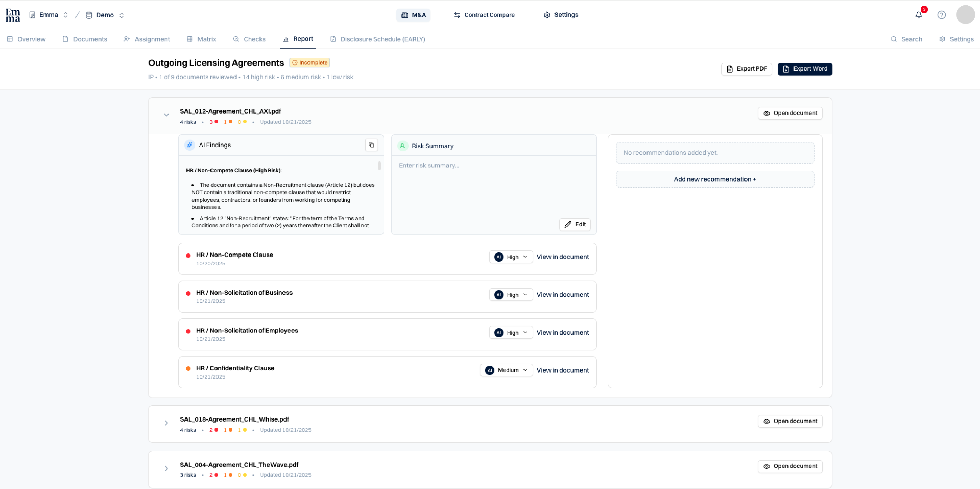Screen dimensions: 980x489
Task: Expand the SAL_018-Agreement_CHL_Whise.pdf section
Action: [x=166, y=423]
